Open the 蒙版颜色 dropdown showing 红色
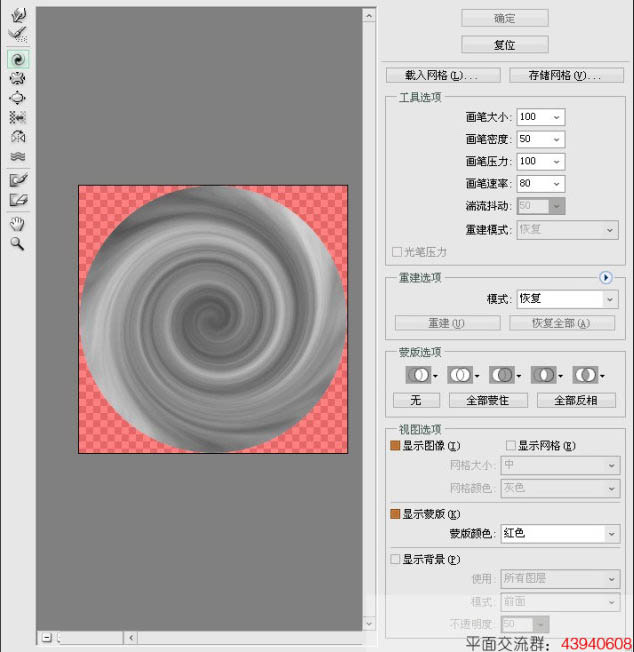Screen dimensions: 634x652 [560, 533]
